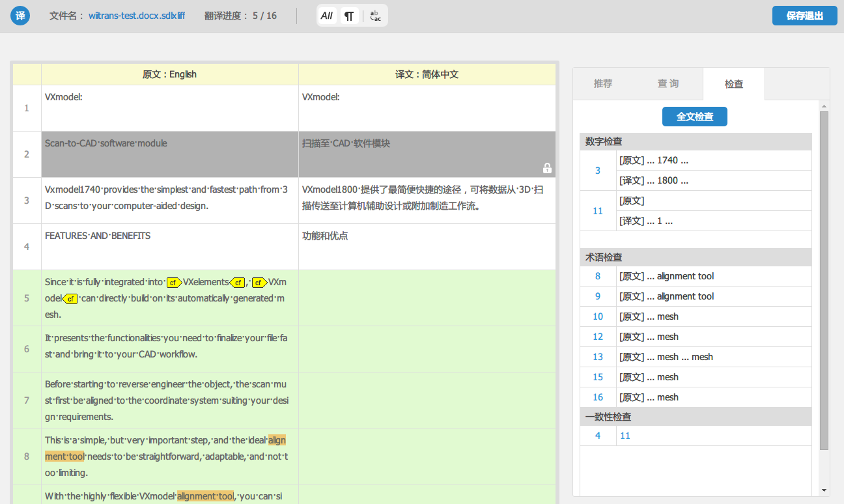Jump to segment 15 in 术语检查
This screenshot has height=504, width=844.
[x=598, y=377]
